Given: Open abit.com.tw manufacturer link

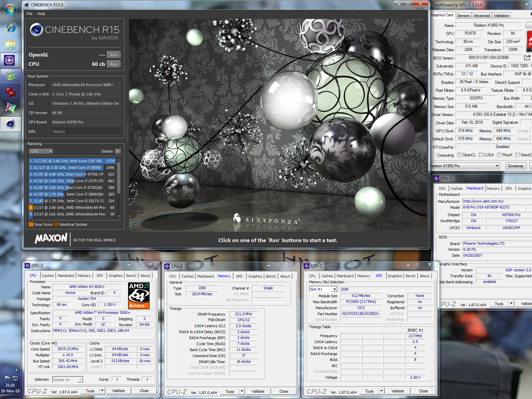Looking at the screenshot, I should 497,201.
